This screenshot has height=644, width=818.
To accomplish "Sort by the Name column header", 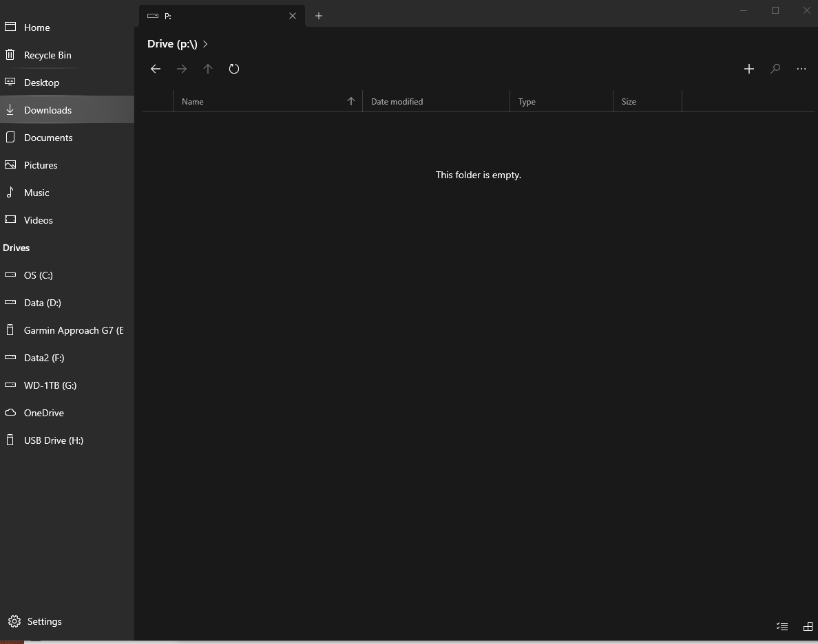I will point(268,102).
